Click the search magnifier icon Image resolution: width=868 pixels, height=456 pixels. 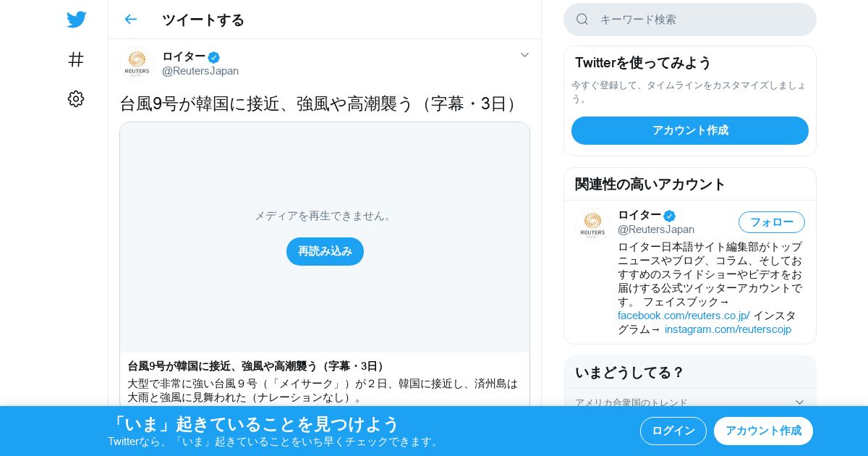click(x=582, y=20)
